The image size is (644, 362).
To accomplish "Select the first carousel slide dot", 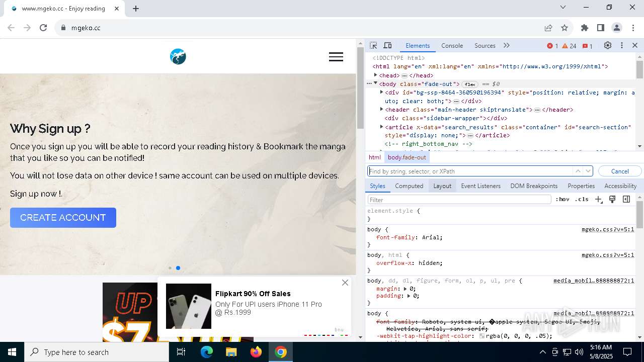I will 170,268.
